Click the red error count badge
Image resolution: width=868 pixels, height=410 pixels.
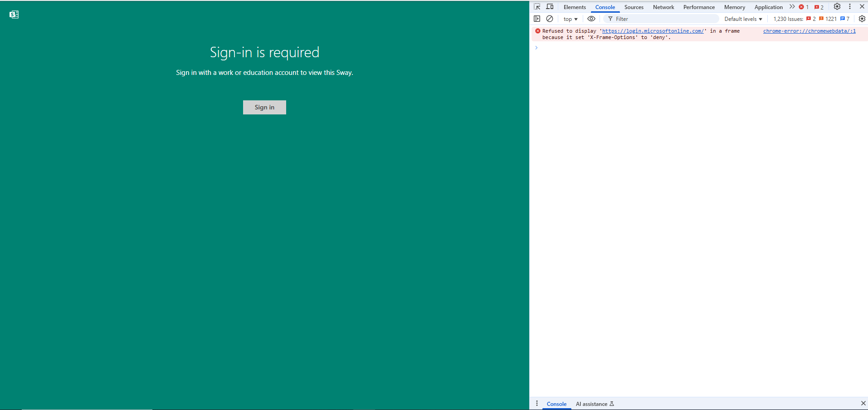point(804,7)
